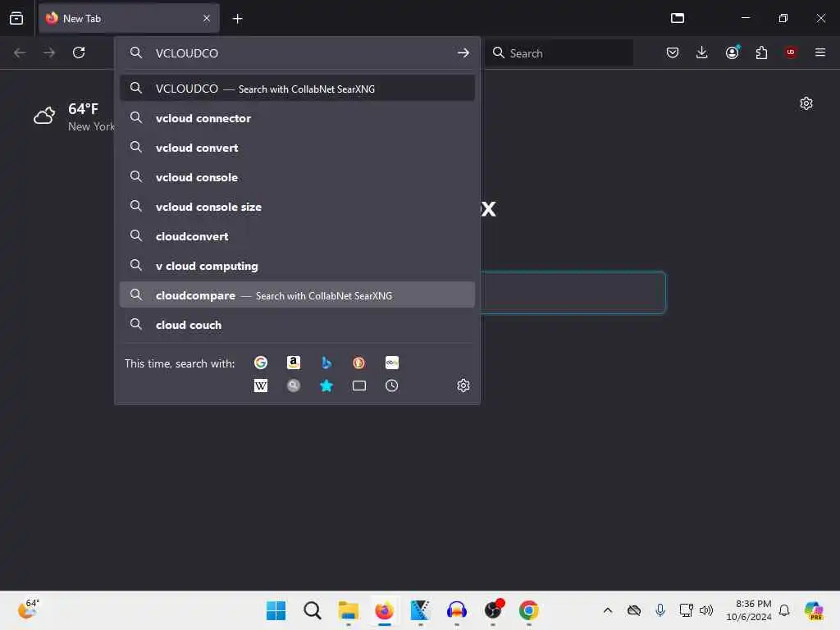Open the 64°F New York weather widget
The height and width of the screenshot is (630, 840).
(73, 116)
